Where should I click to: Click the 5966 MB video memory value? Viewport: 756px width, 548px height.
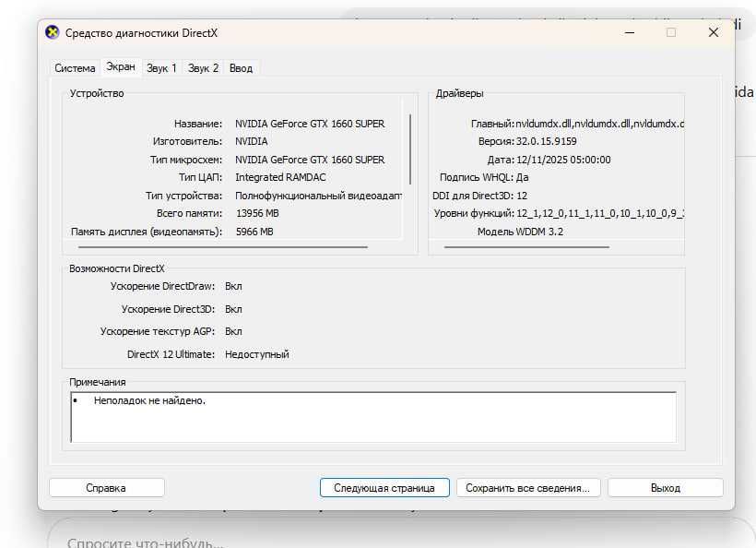coord(254,232)
